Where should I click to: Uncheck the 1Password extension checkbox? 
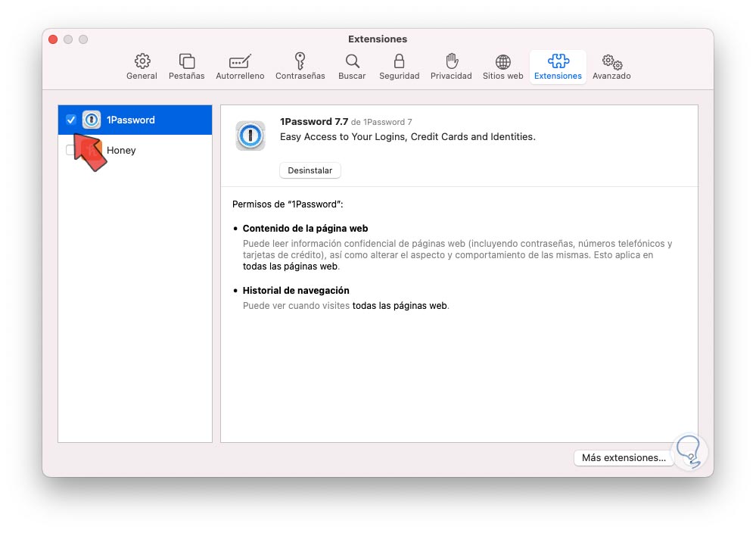click(71, 120)
